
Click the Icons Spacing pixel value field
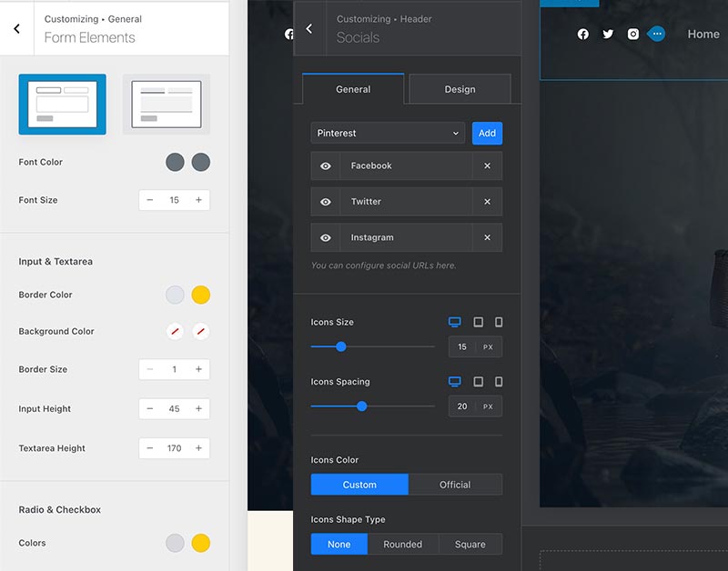(x=462, y=406)
